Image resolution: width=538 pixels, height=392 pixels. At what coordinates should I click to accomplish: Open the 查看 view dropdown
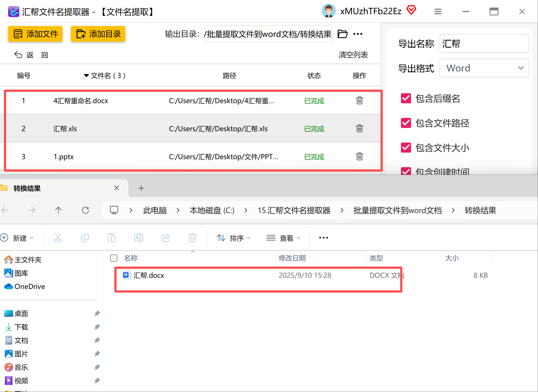click(283, 238)
